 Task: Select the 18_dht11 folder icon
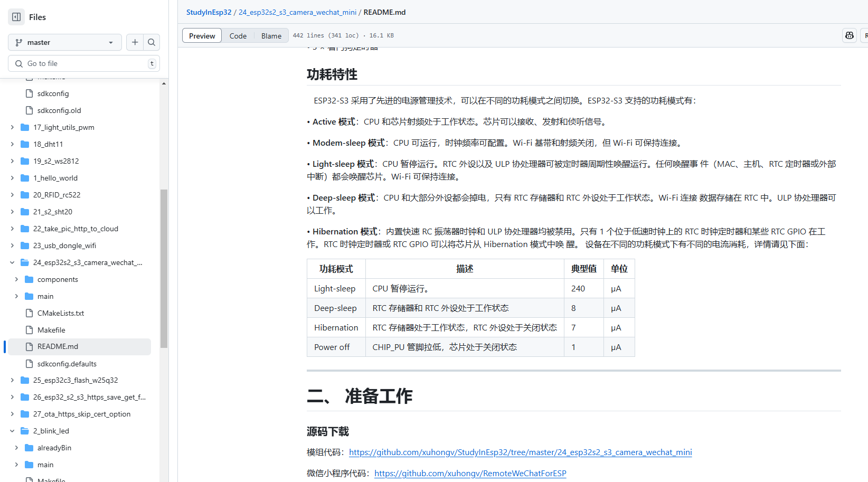25,144
